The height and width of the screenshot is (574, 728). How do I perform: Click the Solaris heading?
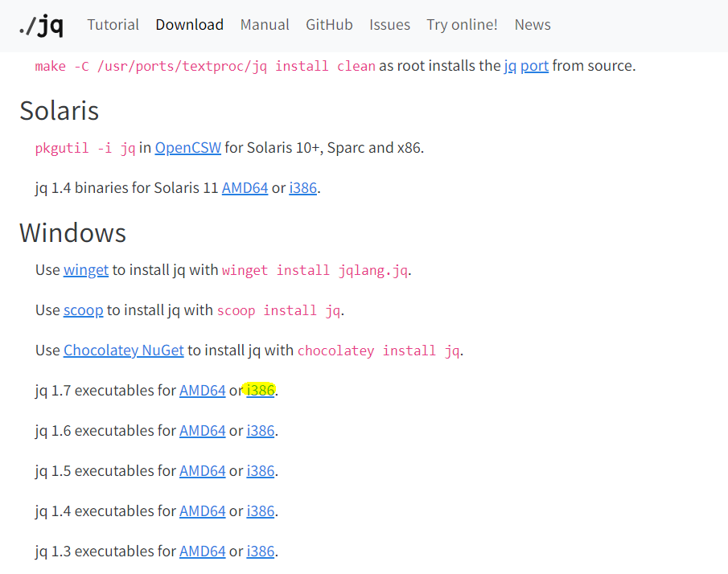pyautogui.click(x=59, y=111)
